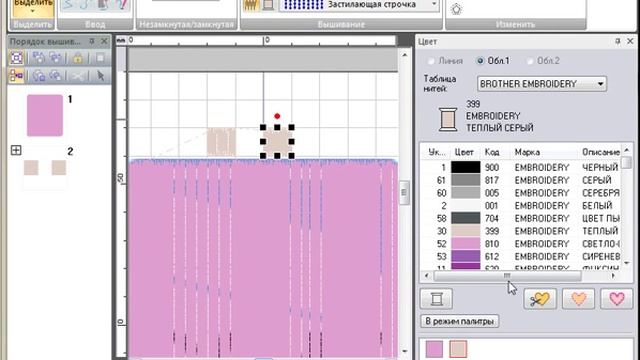Click the beige swatch in used colors palette
The width and height of the screenshot is (640, 360).
tap(458, 349)
